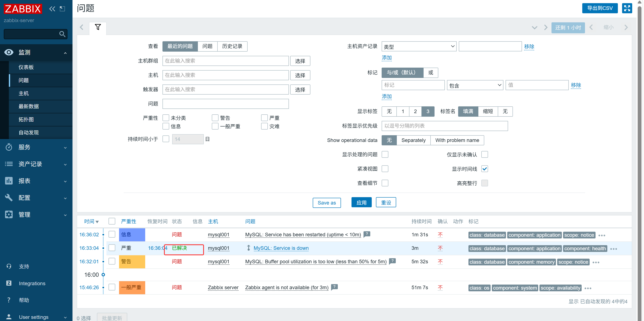
Task: Click the 配置 wrench icon
Action: 9,198
